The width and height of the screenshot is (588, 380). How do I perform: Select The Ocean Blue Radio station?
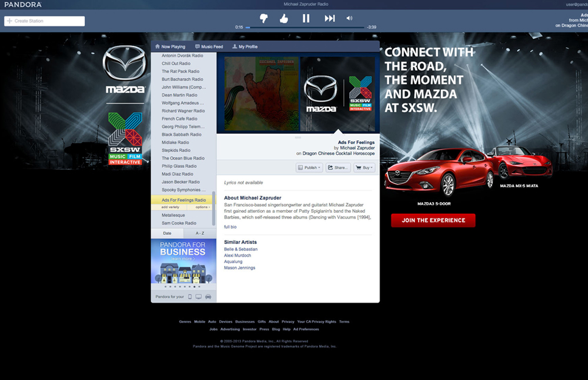pos(183,158)
